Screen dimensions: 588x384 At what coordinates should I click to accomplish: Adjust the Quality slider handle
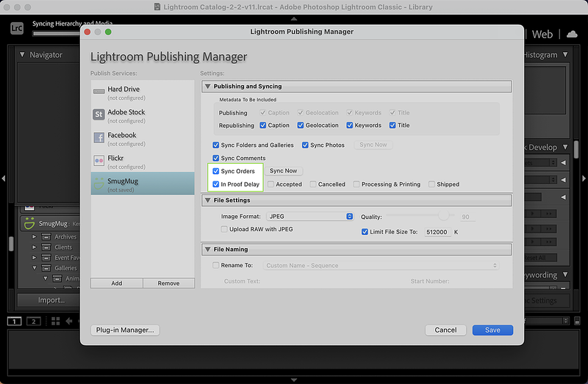pos(443,217)
